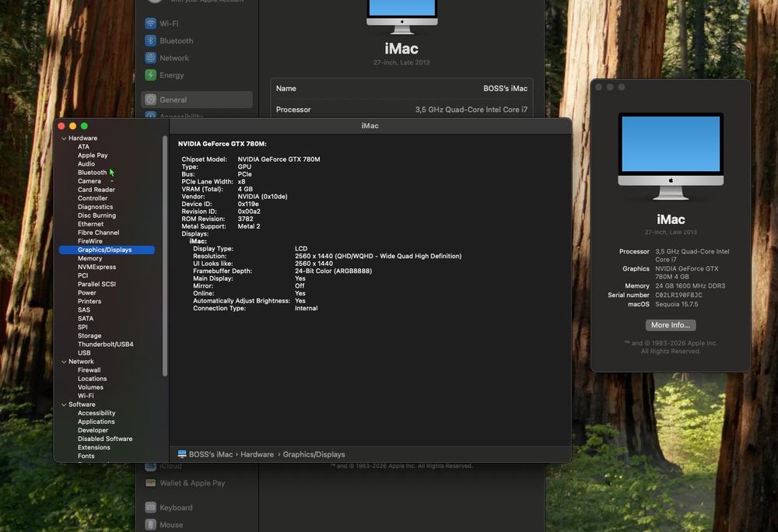
Task: Select Audio in Hardware list
Action: (x=86, y=163)
